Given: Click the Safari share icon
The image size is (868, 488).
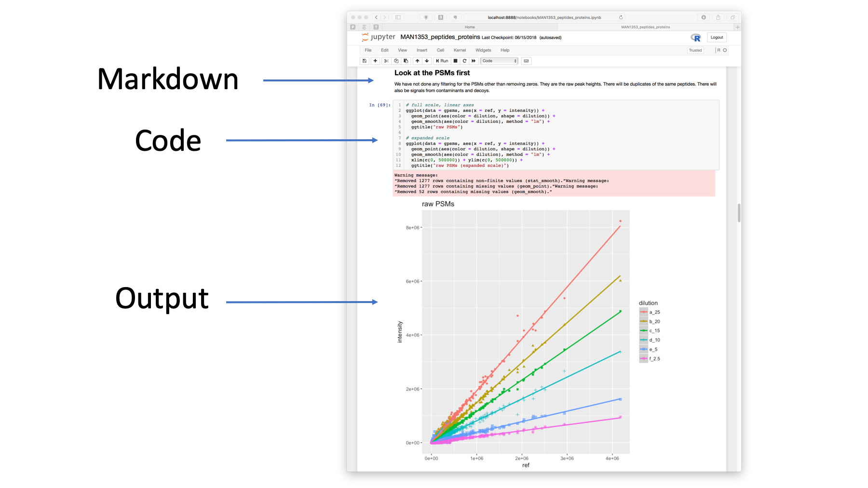Looking at the screenshot, I should coord(718,17).
